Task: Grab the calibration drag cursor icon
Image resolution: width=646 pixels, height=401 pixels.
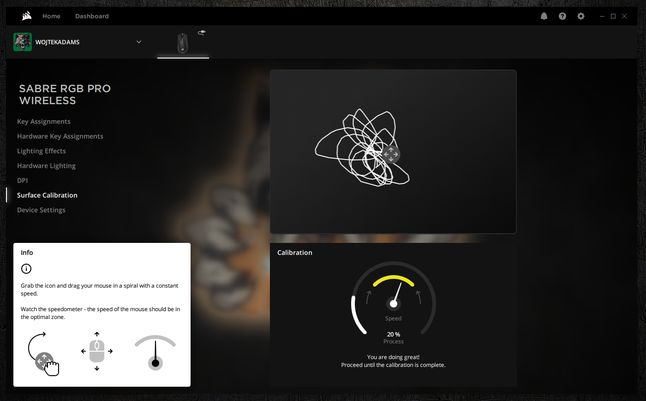Action: click(x=391, y=154)
